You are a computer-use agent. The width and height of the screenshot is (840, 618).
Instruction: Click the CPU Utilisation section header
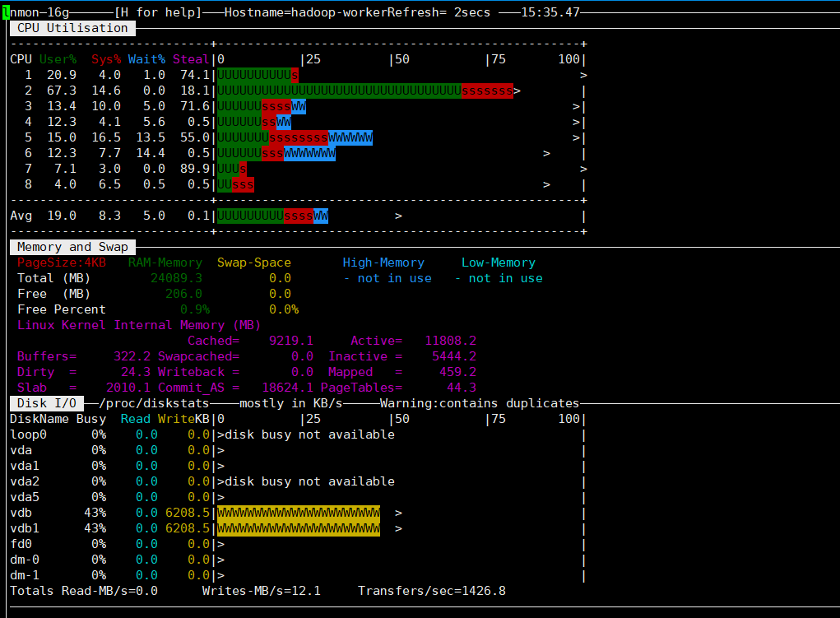click(72, 28)
